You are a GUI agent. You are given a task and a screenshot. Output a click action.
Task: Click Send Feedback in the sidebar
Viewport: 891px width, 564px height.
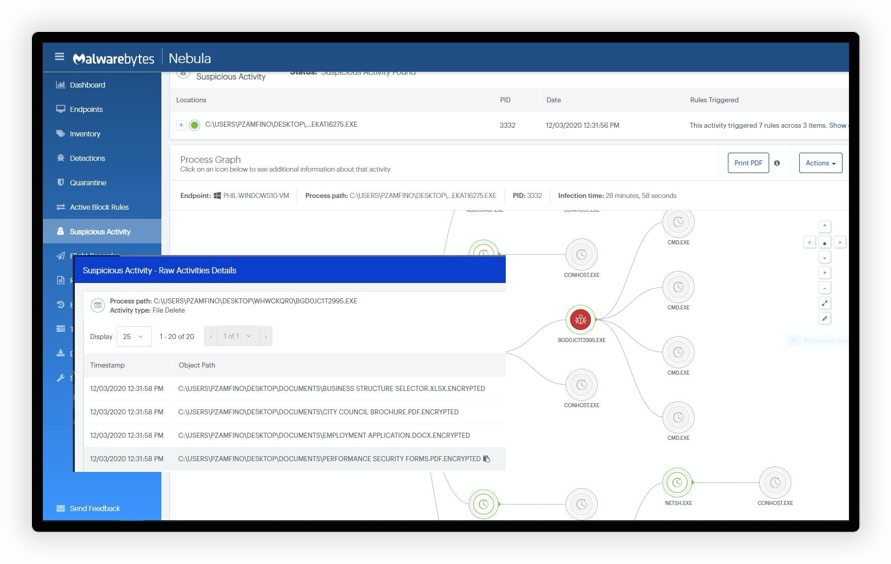tap(94, 508)
